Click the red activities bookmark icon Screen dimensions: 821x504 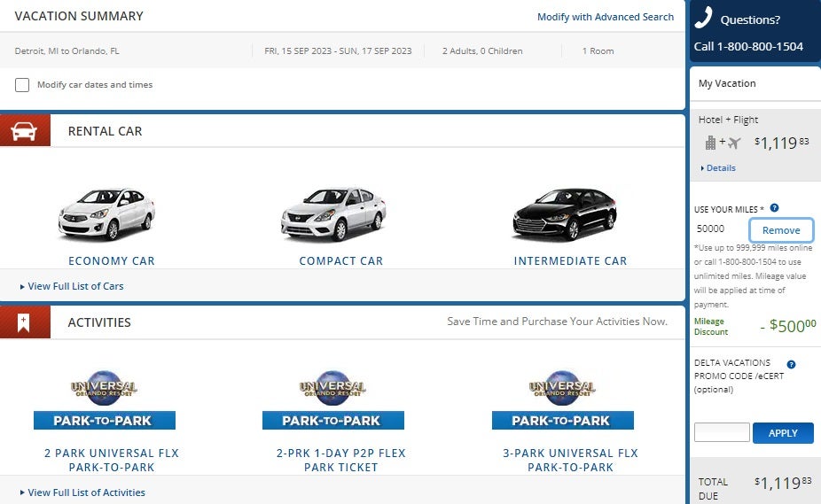25,322
